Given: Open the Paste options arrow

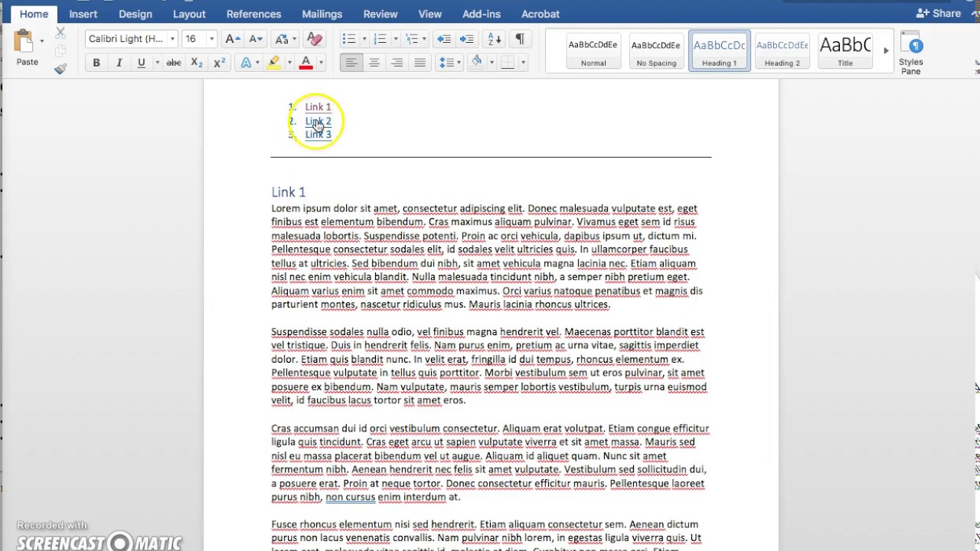Looking at the screenshot, I should coord(41,41).
